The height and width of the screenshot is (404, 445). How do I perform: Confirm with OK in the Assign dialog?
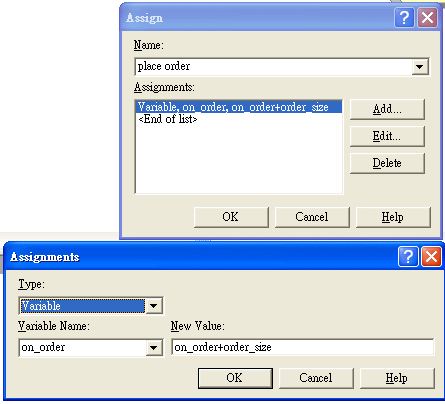tap(231, 217)
